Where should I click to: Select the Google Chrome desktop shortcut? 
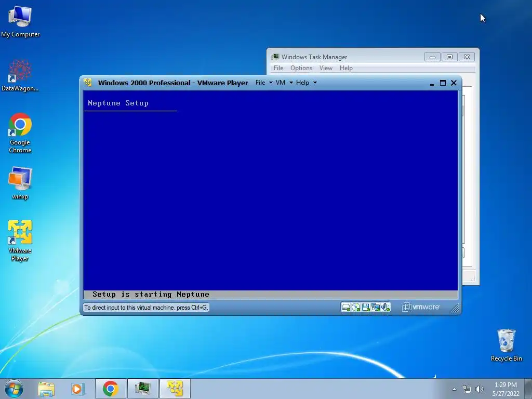click(x=20, y=133)
